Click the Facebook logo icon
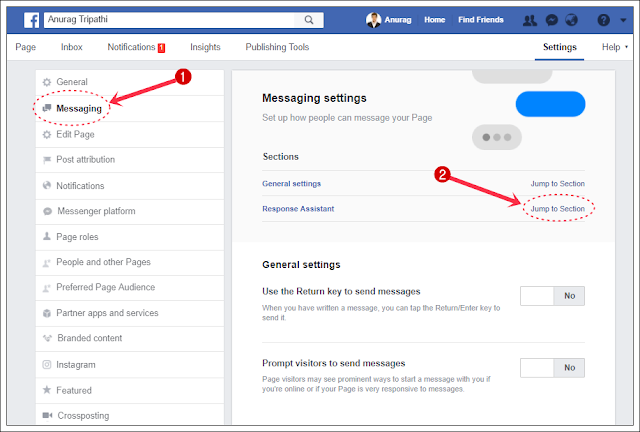 (x=31, y=20)
